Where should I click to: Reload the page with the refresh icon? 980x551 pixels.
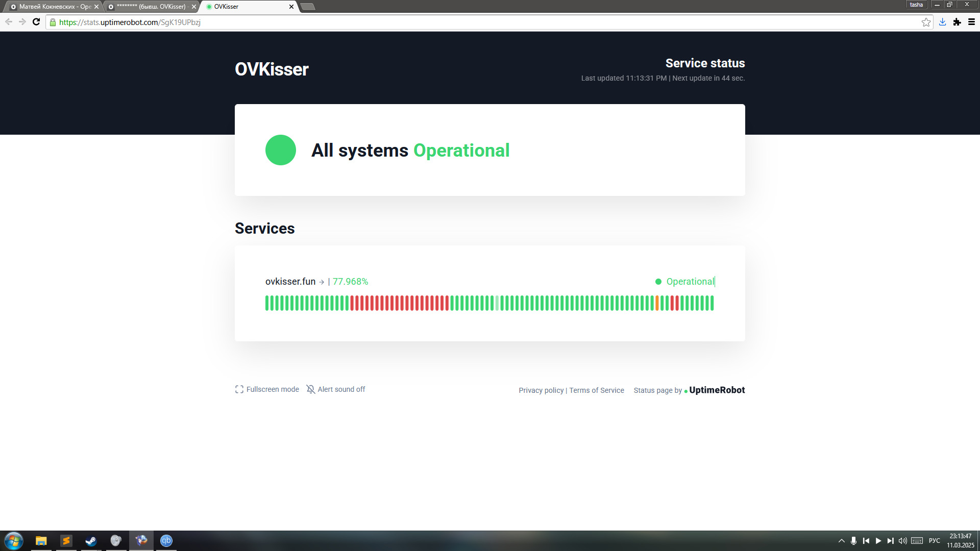pos(36,22)
